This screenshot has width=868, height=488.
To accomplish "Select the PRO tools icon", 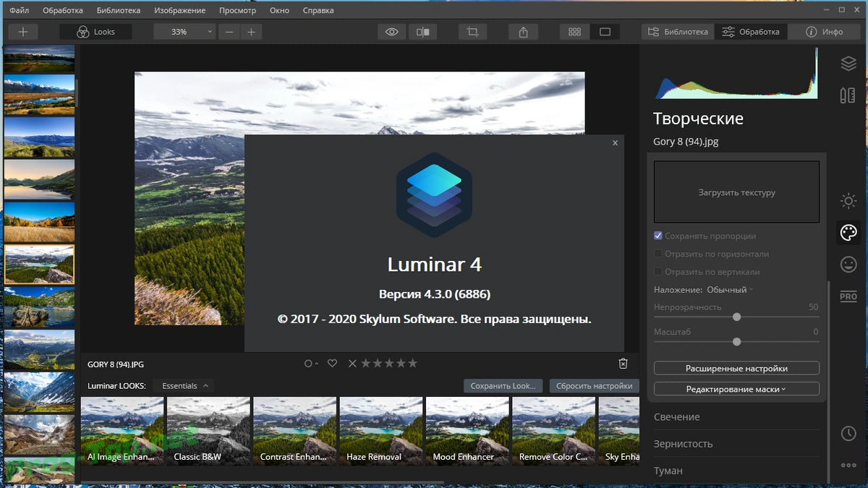I will click(848, 296).
